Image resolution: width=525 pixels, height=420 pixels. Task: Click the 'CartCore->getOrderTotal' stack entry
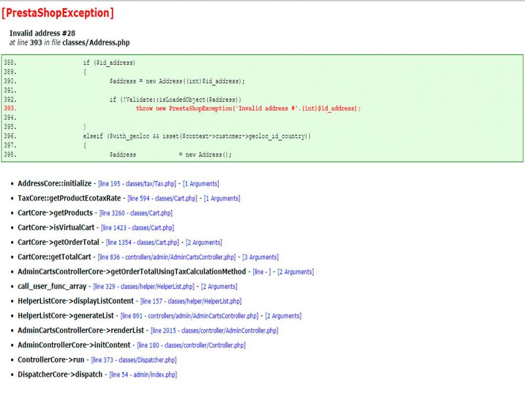[59, 243]
